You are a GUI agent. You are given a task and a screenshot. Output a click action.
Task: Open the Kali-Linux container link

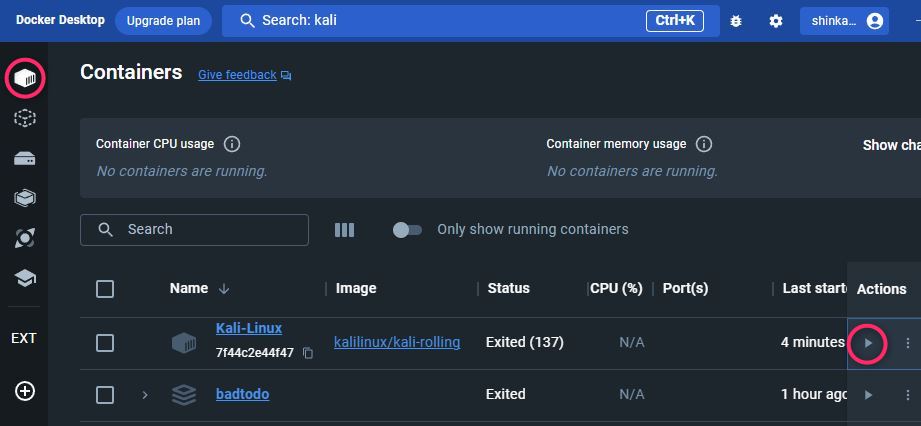[x=249, y=328]
